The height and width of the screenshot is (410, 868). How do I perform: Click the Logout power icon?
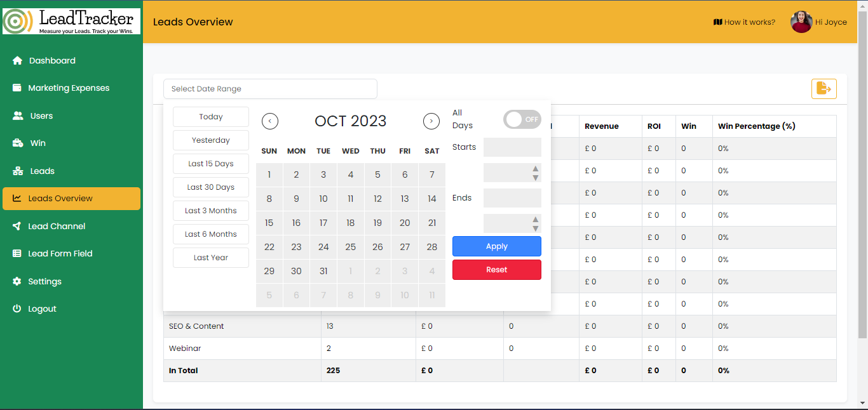tap(17, 309)
